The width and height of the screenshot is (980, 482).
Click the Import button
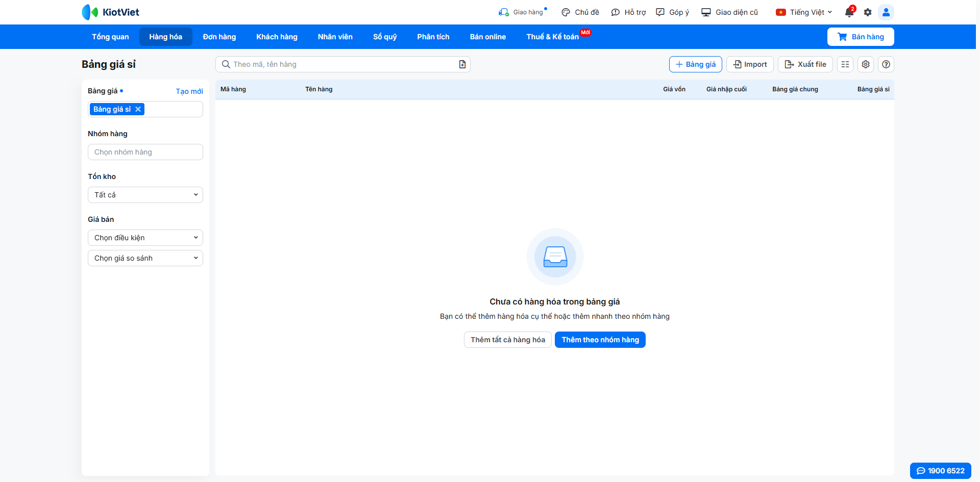(x=750, y=64)
